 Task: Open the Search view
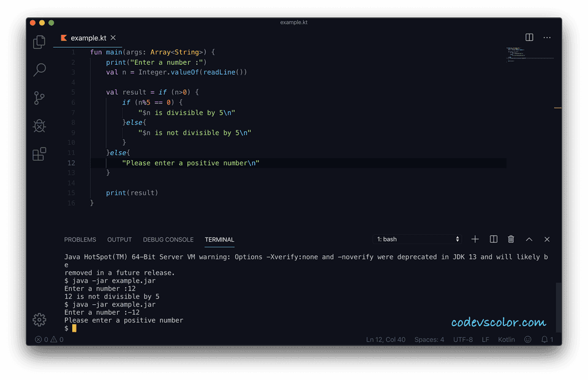coord(39,69)
